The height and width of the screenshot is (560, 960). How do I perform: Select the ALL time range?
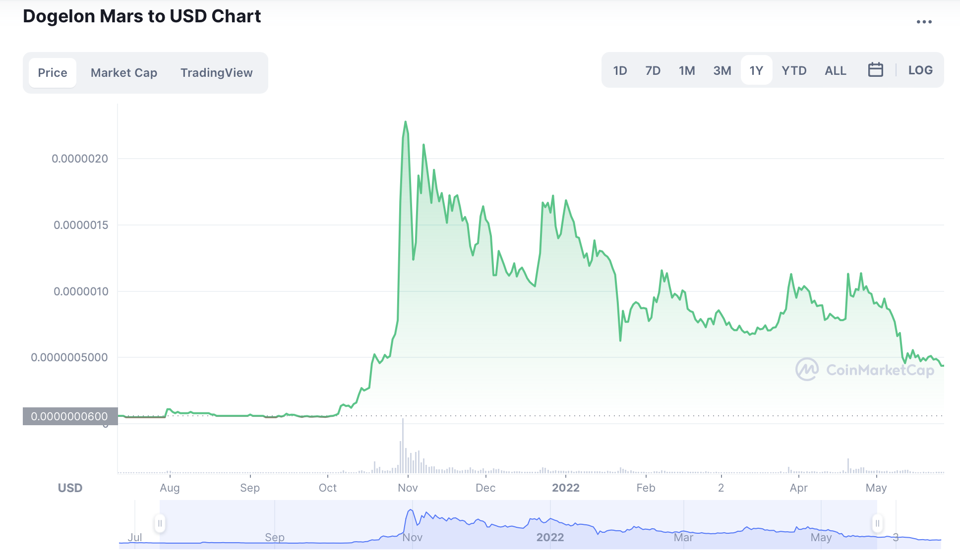[x=836, y=70]
